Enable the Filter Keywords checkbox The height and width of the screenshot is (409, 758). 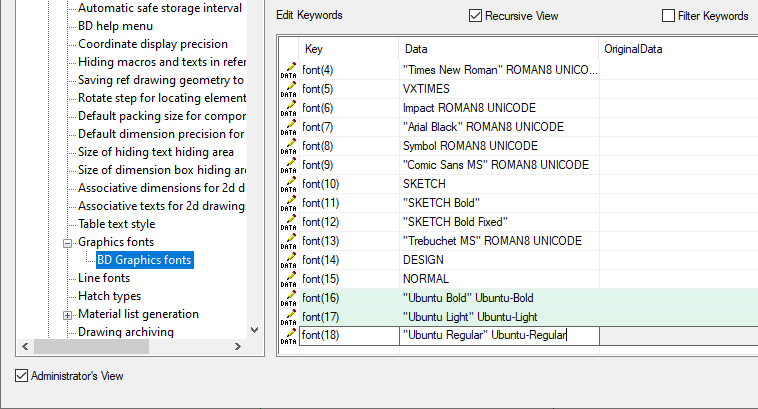tap(669, 16)
